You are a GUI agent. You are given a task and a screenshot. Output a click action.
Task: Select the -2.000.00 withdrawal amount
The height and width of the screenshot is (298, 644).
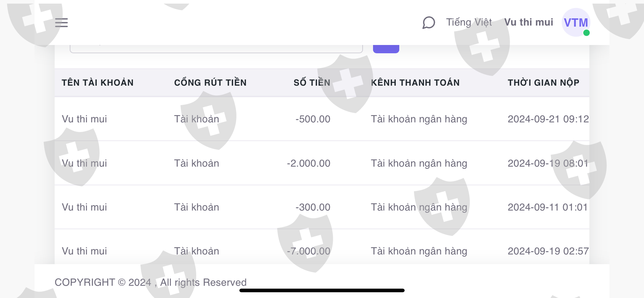click(x=308, y=163)
